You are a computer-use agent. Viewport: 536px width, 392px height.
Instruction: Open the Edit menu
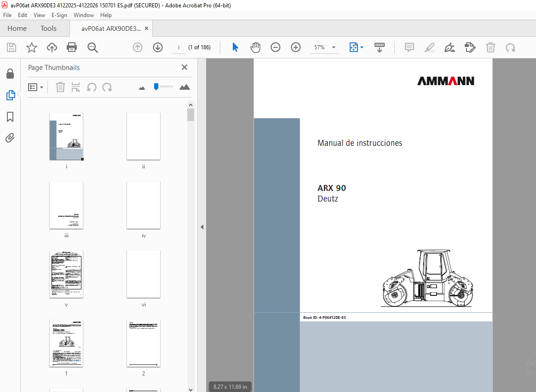[x=23, y=15]
